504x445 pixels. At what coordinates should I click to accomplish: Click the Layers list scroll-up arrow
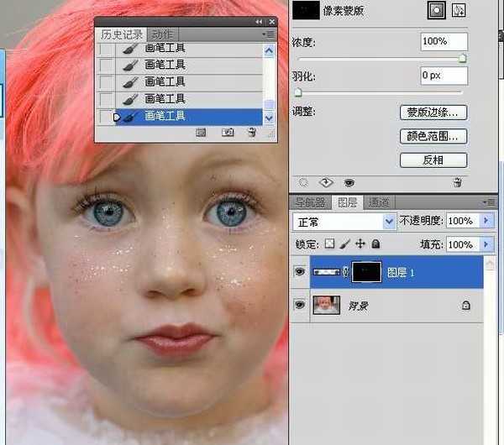tap(490, 264)
